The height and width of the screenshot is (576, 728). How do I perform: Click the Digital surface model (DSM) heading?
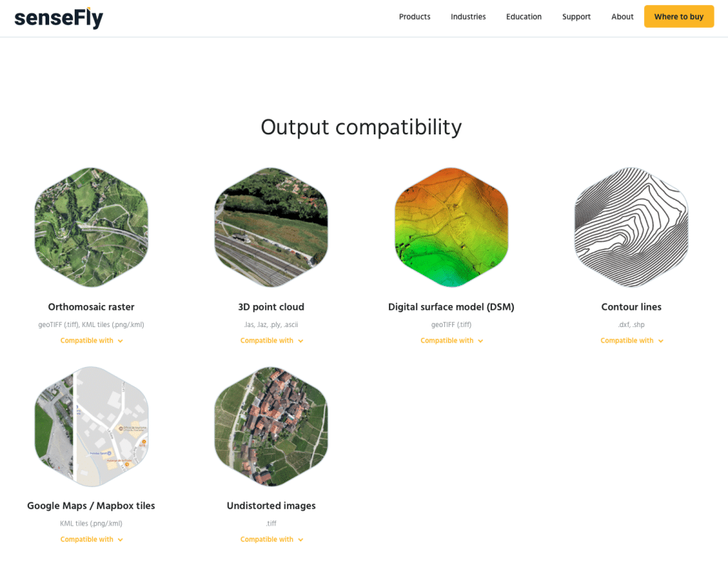[451, 307]
